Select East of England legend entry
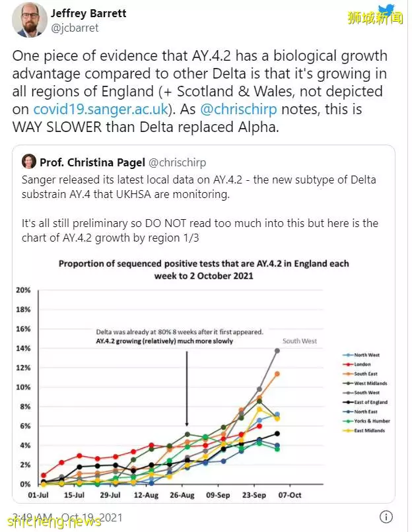This screenshot has height=532, width=412. [365, 403]
